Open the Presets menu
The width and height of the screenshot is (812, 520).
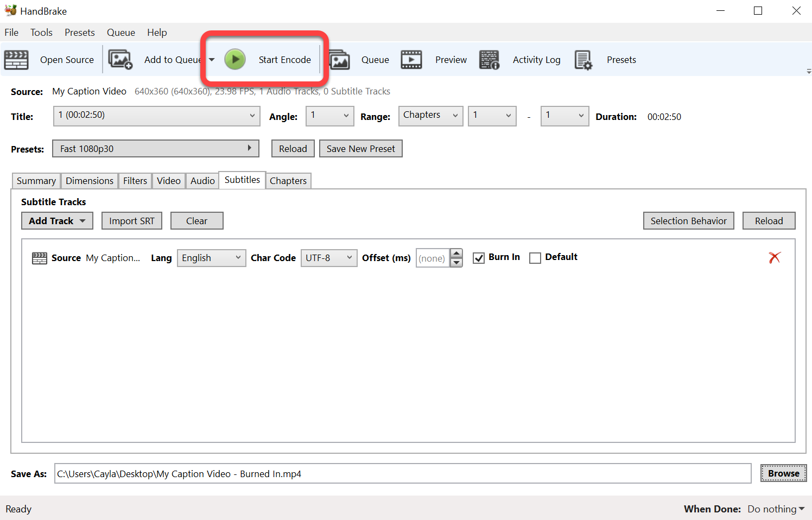click(x=80, y=33)
